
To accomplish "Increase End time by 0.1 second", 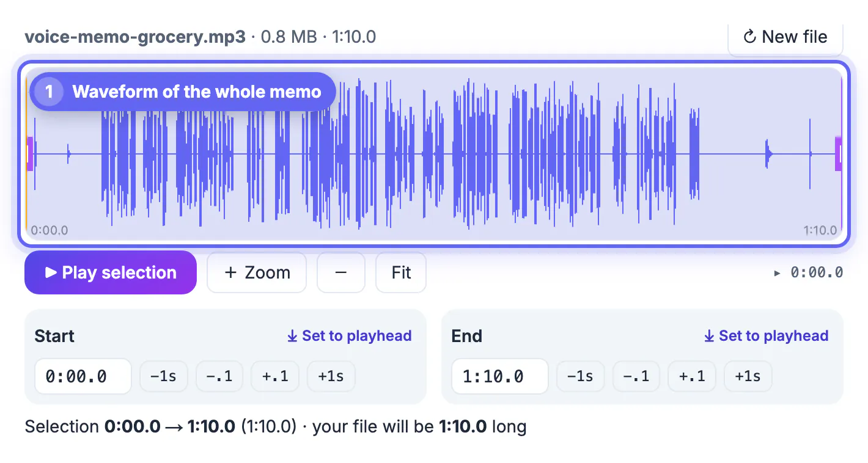I will (x=692, y=376).
